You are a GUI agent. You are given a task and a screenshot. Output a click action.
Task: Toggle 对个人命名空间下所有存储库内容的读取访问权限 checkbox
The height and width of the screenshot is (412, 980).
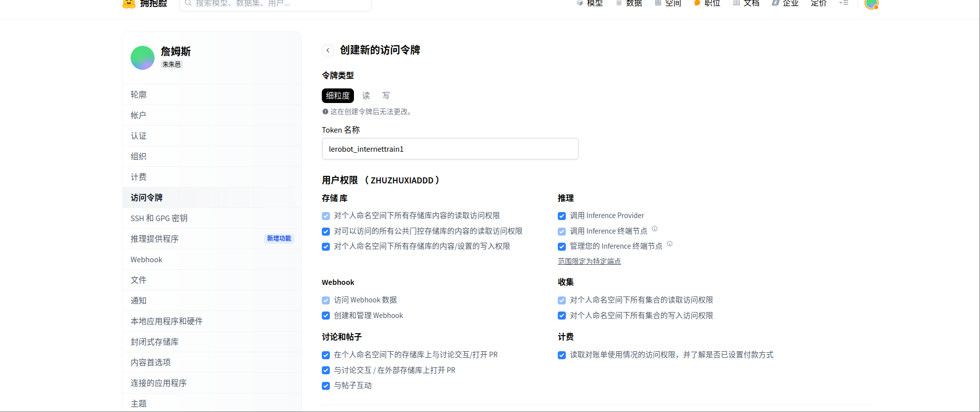(326, 216)
